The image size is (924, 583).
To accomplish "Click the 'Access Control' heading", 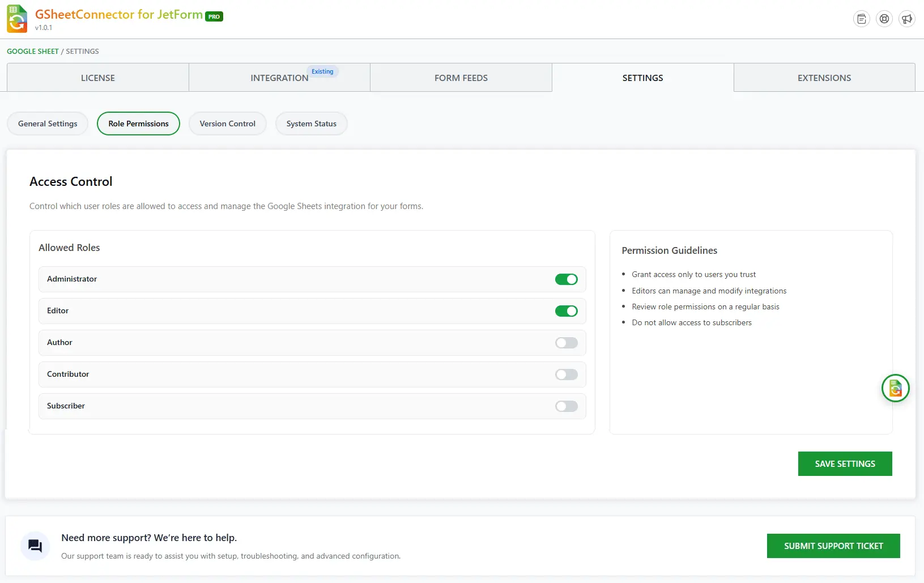I will pyautogui.click(x=71, y=181).
